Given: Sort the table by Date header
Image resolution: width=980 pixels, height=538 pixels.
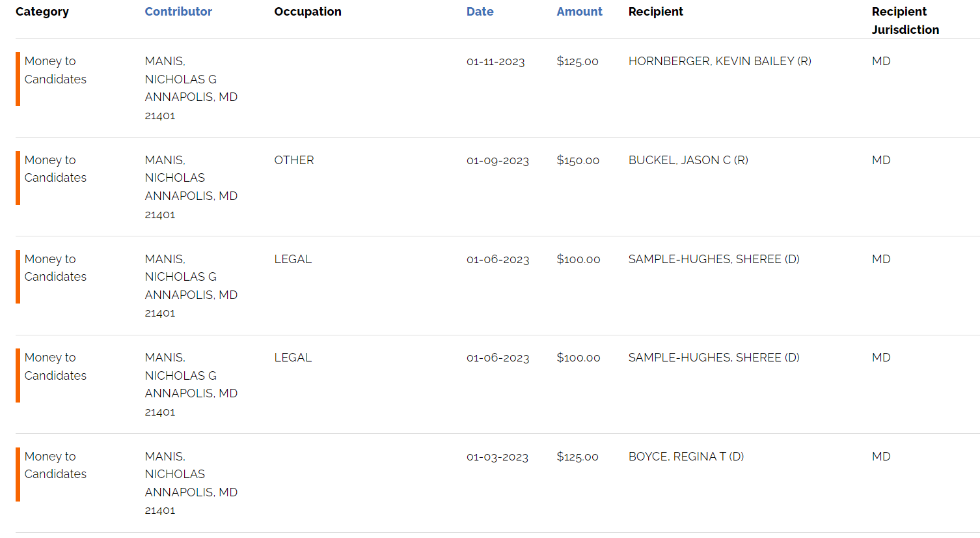Looking at the screenshot, I should 480,12.
